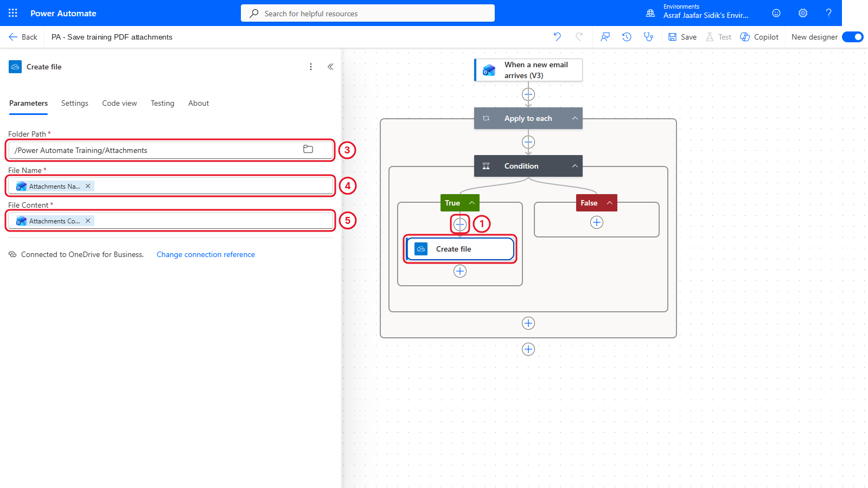Open Copilot
The width and height of the screenshot is (868, 488).
tap(759, 37)
